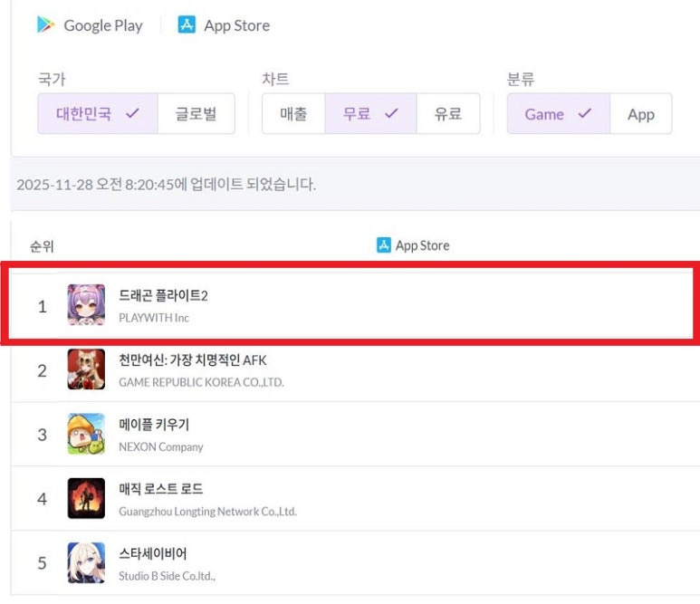The image size is (700, 604).
Task: Choose the 매출 chart filter
Action: coord(293,113)
